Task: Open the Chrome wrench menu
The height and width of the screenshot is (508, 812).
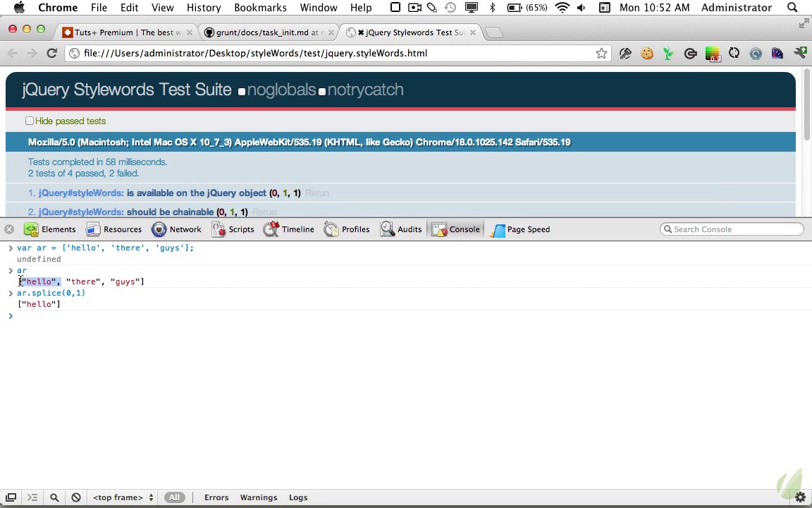Action: coord(799,53)
